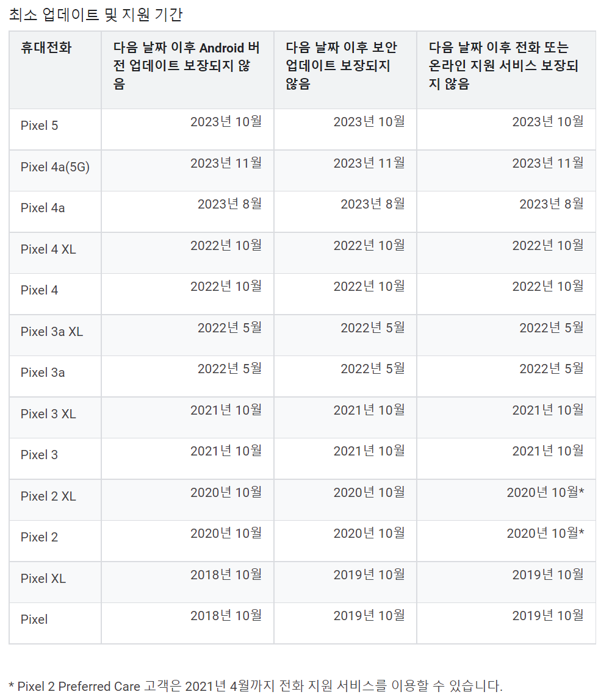The width and height of the screenshot is (612, 700).
Task: Select the Pixel XL row label
Action: pyautogui.click(x=43, y=579)
